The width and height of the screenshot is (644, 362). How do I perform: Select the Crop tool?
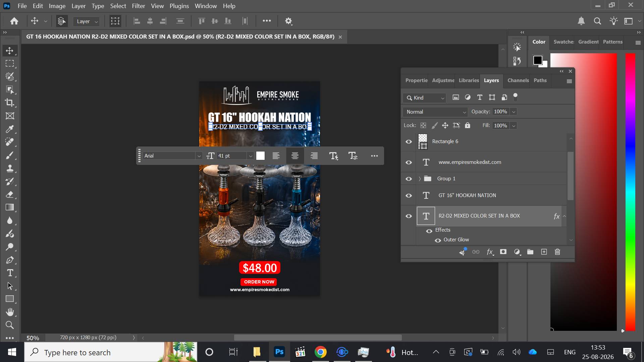point(10,103)
